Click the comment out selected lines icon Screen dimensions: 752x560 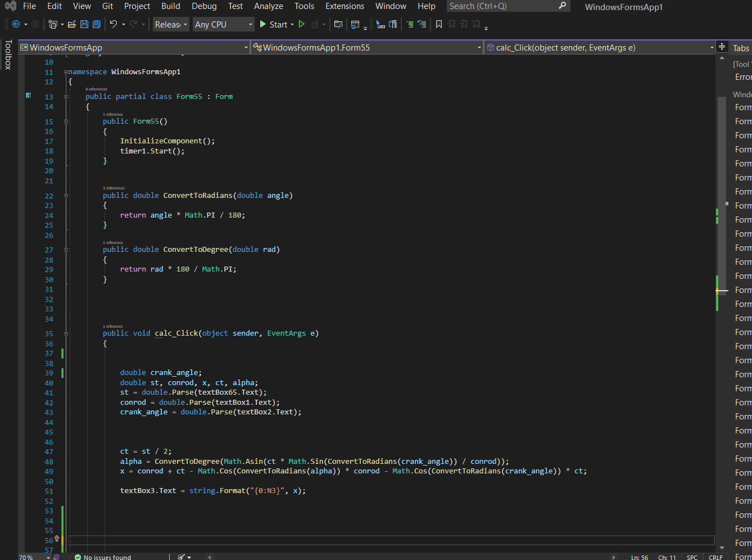point(410,24)
